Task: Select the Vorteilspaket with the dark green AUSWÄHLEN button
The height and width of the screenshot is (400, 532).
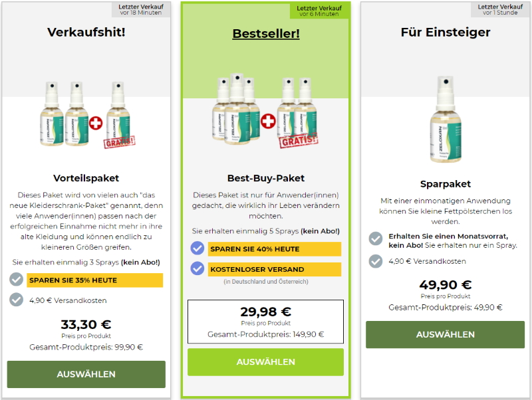Action: tap(86, 374)
